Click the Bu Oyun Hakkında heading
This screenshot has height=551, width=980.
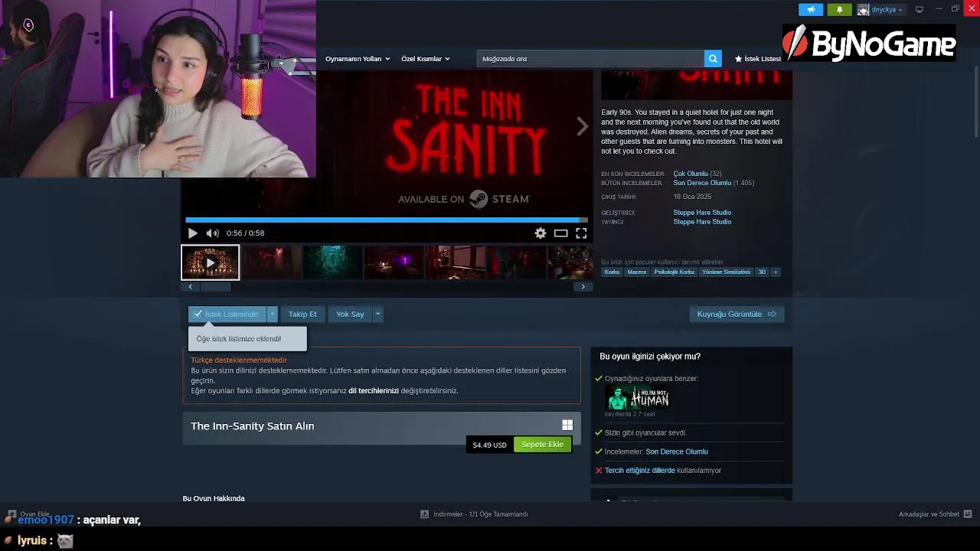214,499
